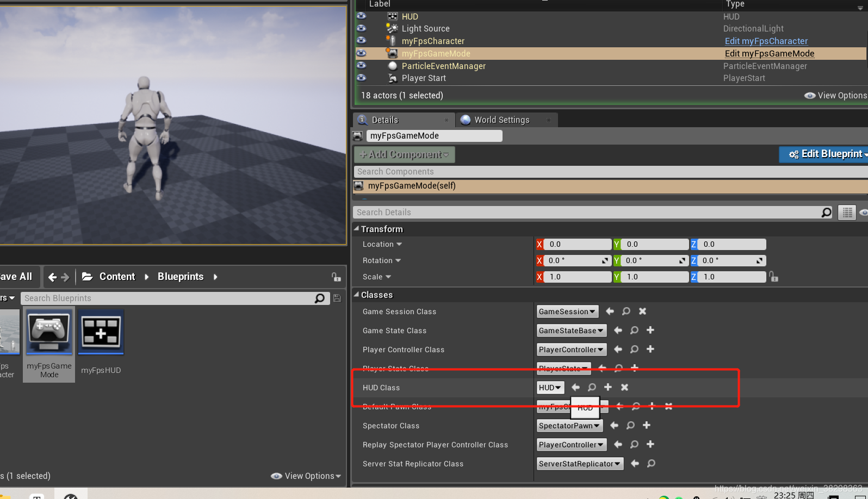
Task: Use selected asset for Replay Spectator class
Action: click(x=618, y=445)
